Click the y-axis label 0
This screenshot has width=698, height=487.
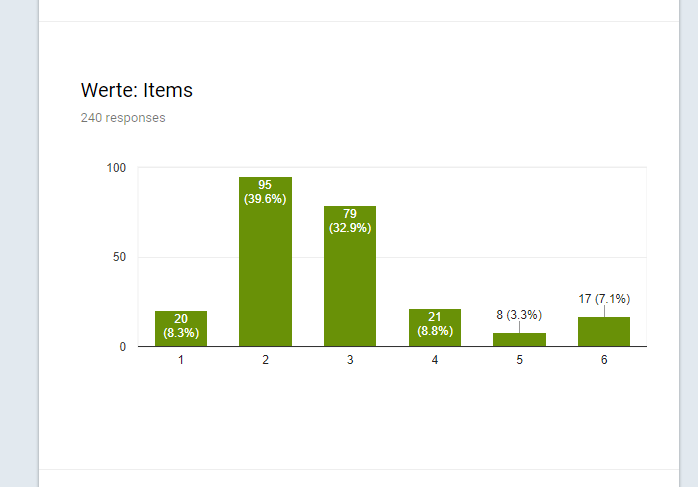coord(123,347)
